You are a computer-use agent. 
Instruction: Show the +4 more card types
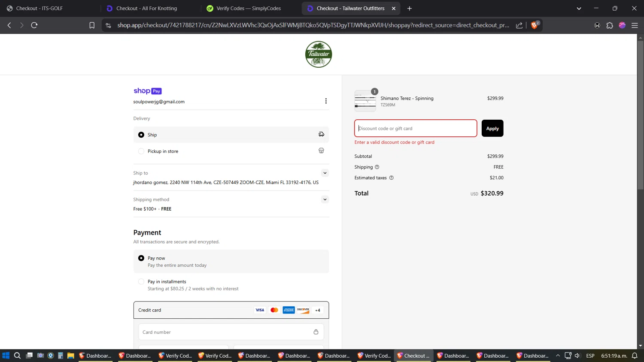pos(318,310)
